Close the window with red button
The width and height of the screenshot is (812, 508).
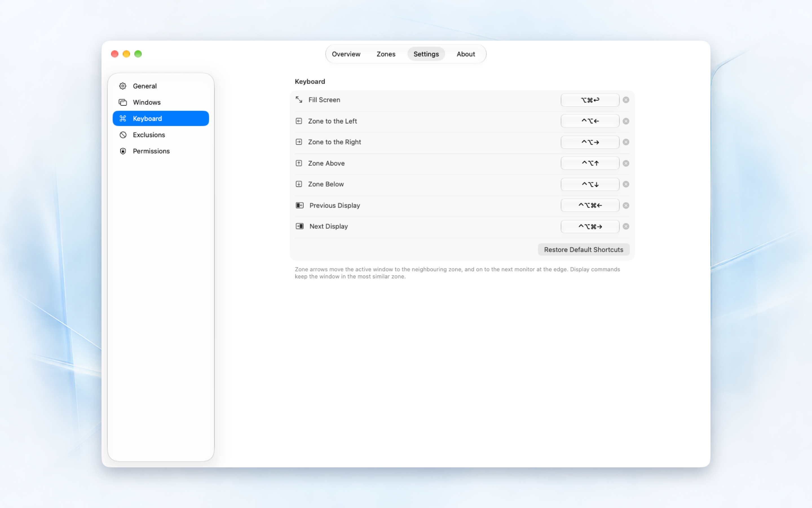[x=115, y=54]
